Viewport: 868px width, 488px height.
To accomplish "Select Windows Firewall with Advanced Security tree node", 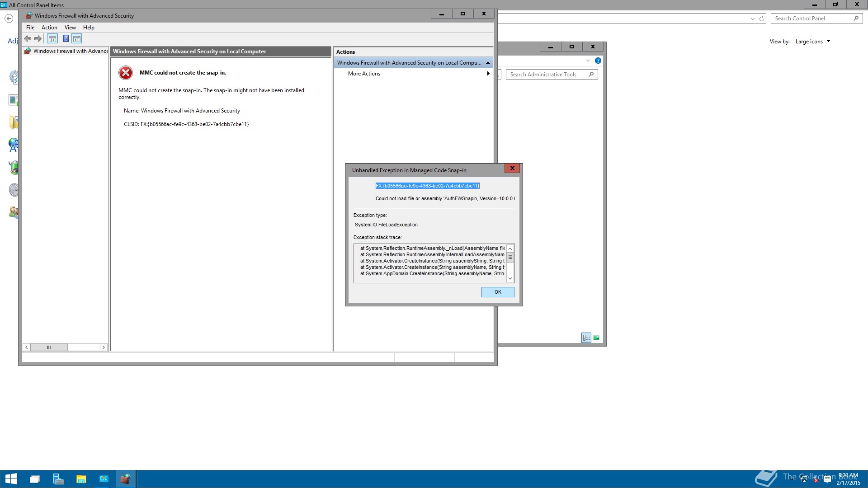I will click(70, 51).
